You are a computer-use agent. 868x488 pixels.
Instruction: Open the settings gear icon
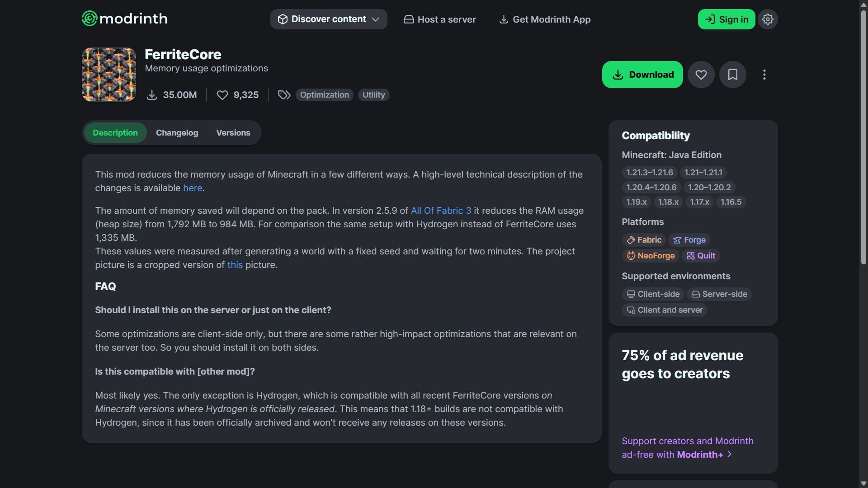[768, 19]
